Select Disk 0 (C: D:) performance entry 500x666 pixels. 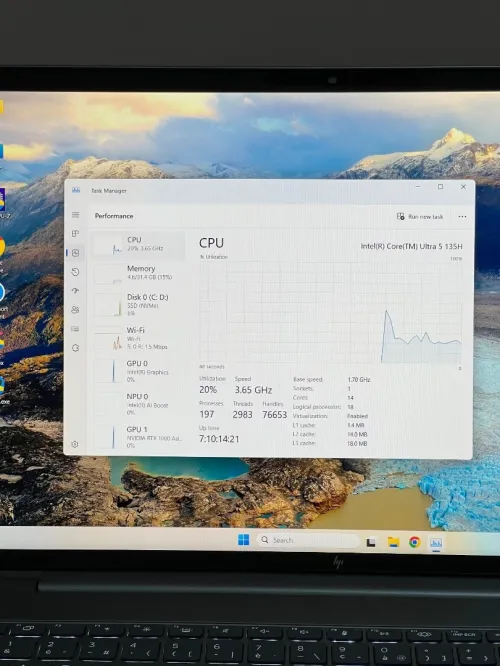138,305
